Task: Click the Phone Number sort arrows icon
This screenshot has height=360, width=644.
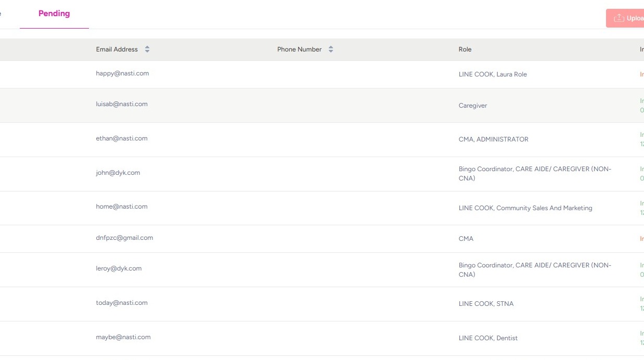Action: coord(331,49)
